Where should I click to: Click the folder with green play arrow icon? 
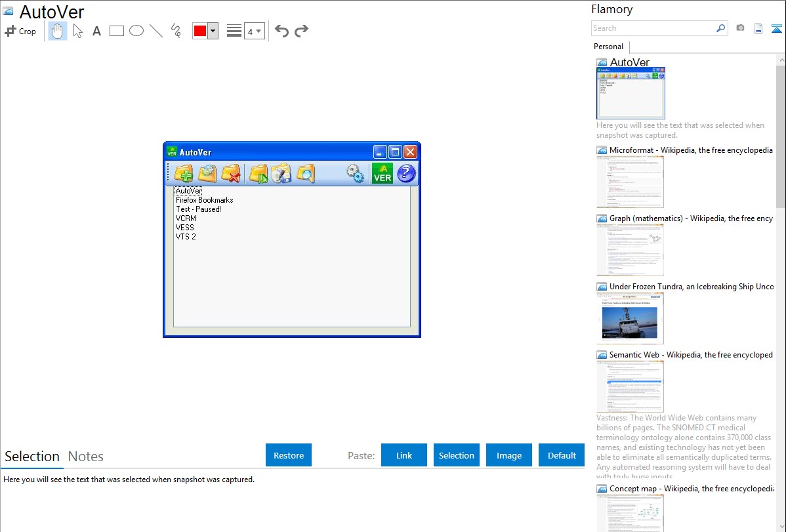[x=259, y=174]
